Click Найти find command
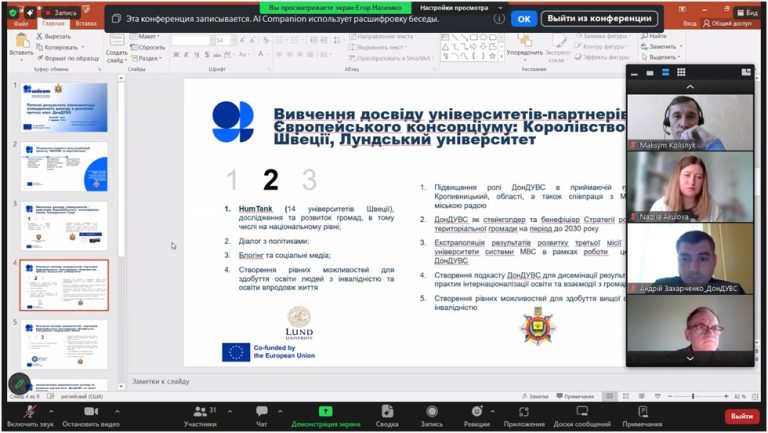This screenshot has width=768, height=433. pyautogui.click(x=653, y=36)
